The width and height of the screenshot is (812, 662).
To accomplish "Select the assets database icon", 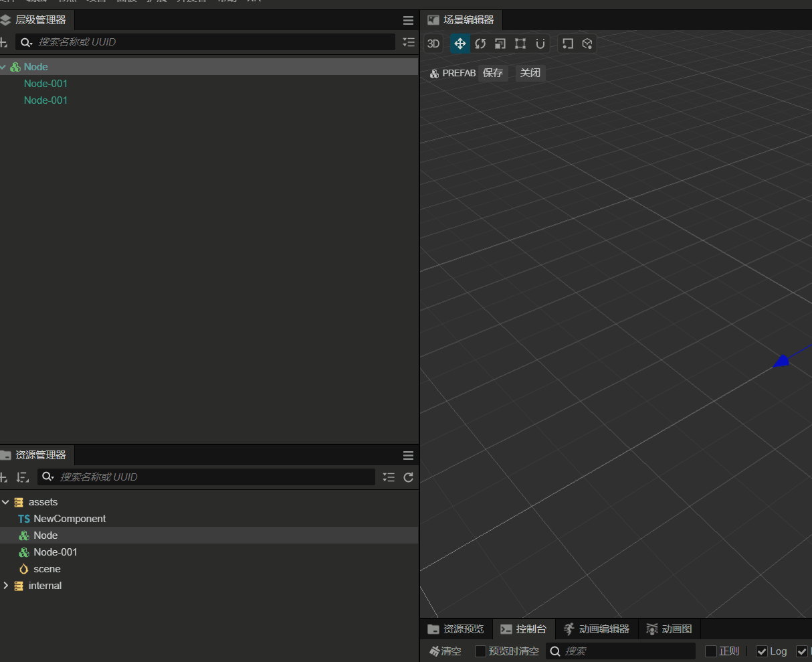I will (19, 502).
